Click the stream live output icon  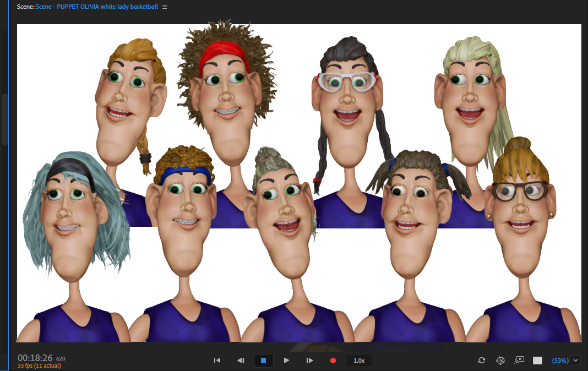click(x=518, y=361)
